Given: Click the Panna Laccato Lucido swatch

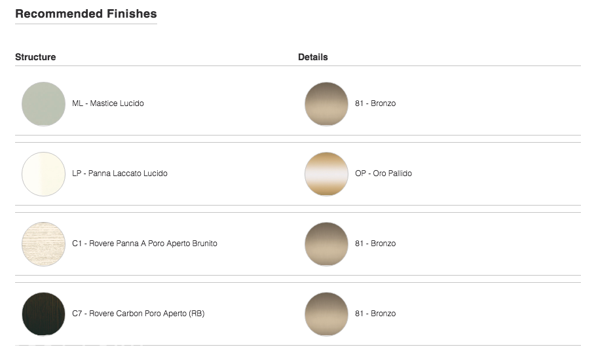Looking at the screenshot, I should pos(43,174).
